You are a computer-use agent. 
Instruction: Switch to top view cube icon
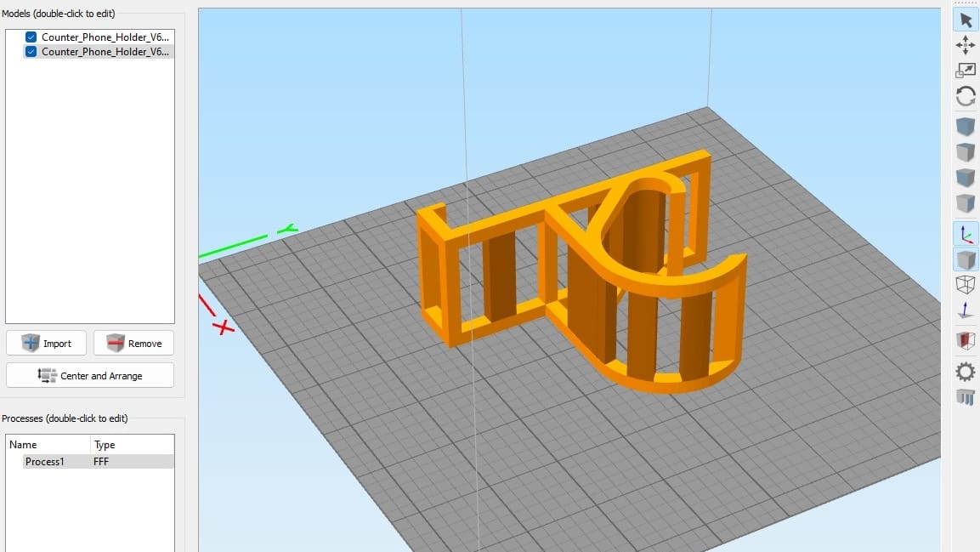coord(966,152)
